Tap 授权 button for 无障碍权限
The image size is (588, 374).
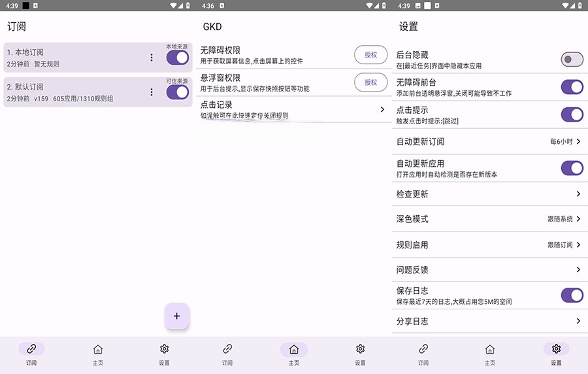pyautogui.click(x=370, y=55)
